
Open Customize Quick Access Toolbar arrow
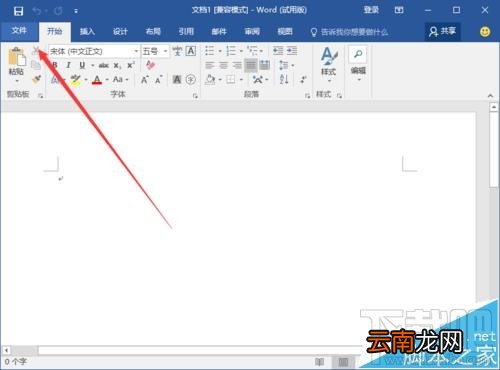pyautogui.click(x=76, y=11)
